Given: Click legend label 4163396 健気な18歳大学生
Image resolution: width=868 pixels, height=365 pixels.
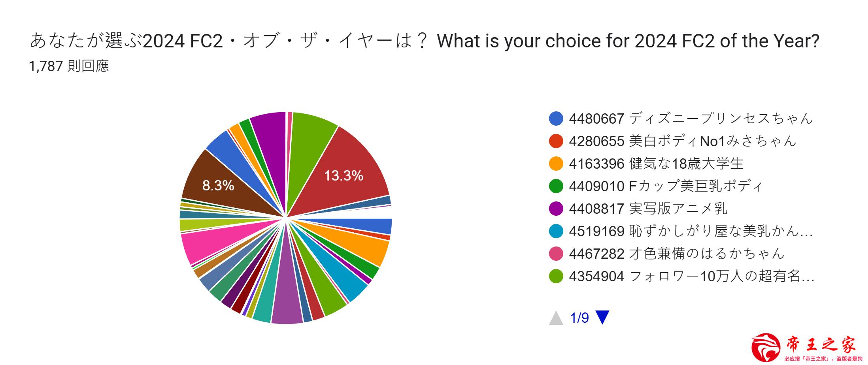Looking at the screenshot, I should (656, 164).
